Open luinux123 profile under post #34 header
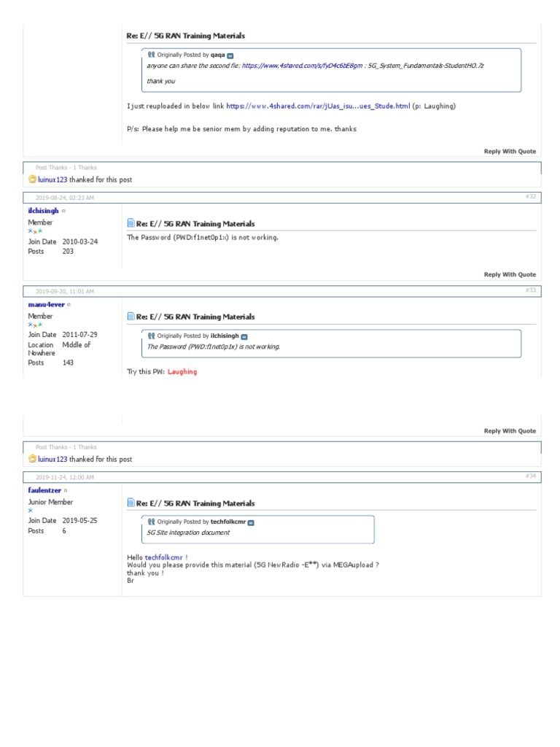The image size is (560, 747). click(x=52, y=460)
